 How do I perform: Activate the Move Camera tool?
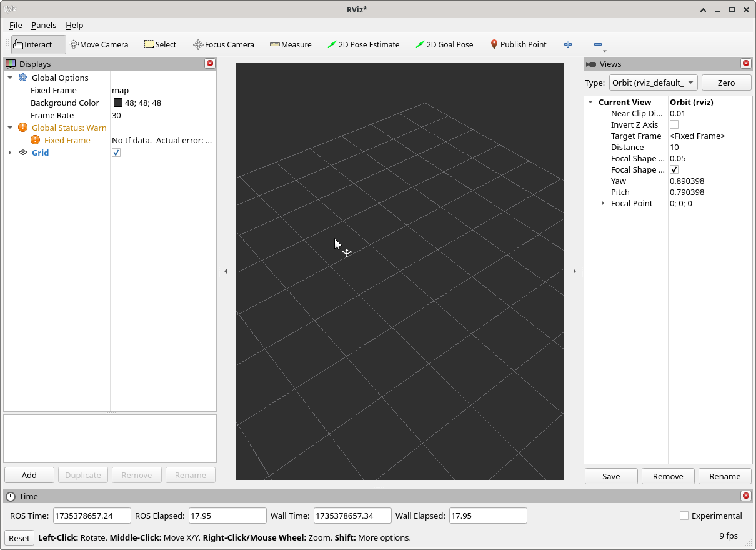coord(98,44)
